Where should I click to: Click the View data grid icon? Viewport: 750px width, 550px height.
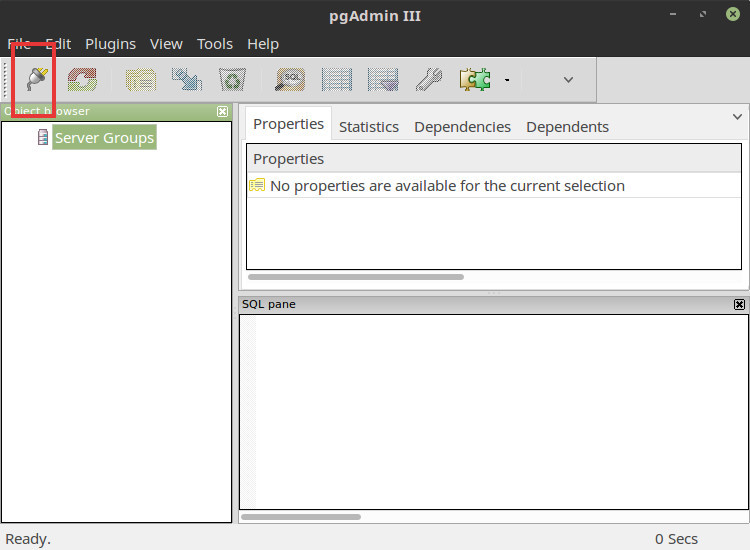[x=337, y=79]
